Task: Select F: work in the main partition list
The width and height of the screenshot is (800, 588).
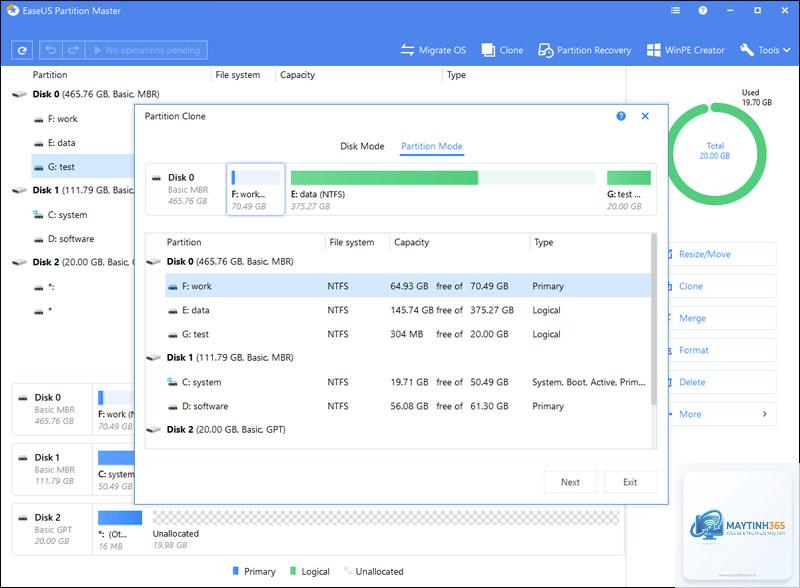Action: tap(62, 118)
